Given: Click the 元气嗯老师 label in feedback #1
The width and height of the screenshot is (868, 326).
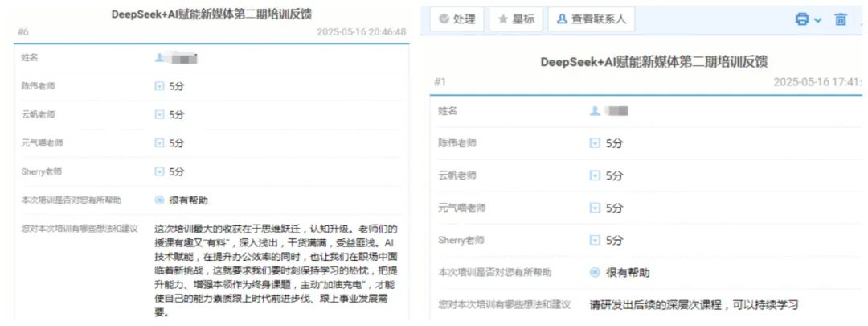Looking at the screenshot, I should 461,208.
